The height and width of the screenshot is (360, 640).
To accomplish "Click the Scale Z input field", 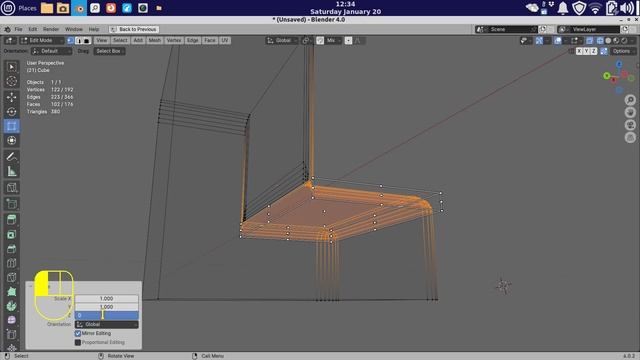I will point(107,315).
